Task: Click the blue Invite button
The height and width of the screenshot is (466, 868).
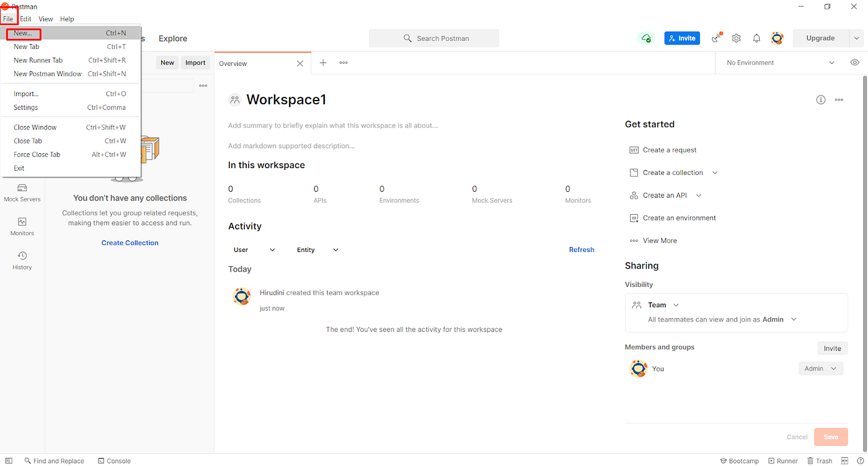Action: pos(682,38)
